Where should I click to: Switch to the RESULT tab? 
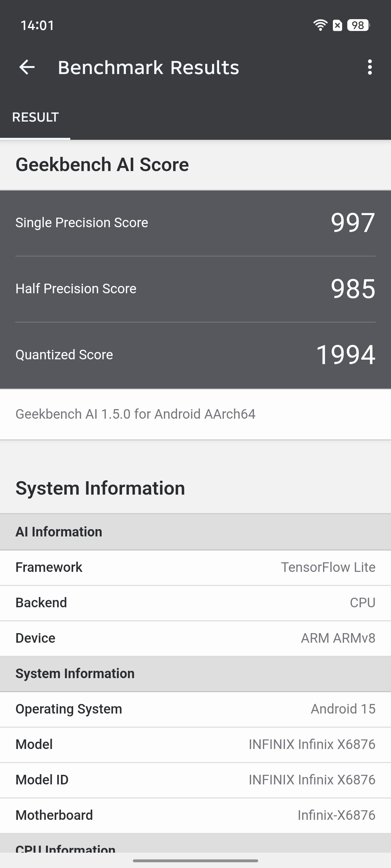pos(35,117)
